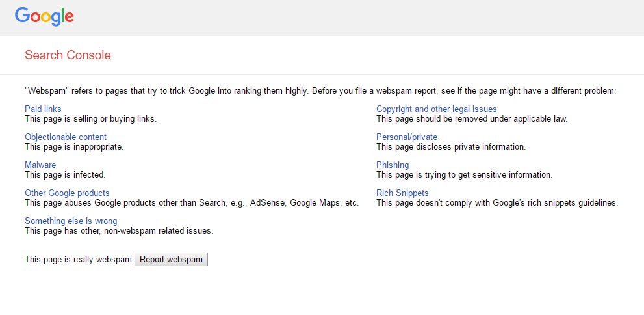Image resolution: width=644 pixels, height=315 pixels.
Task: Click the text about abusing Google products
Action: [x=192, y=203]
